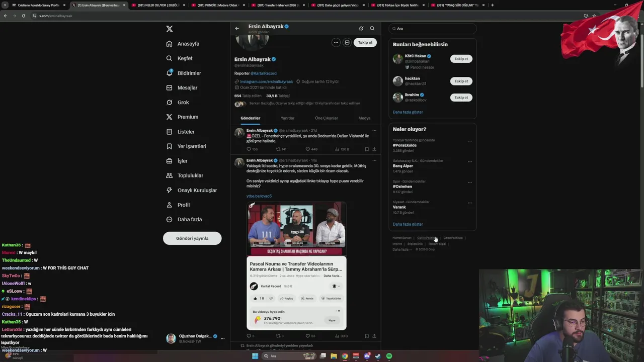Open instagram.com/ersinalbayraak link
Image resolution: width=644 pixels, height=362 pixels.
click(266, 81)
